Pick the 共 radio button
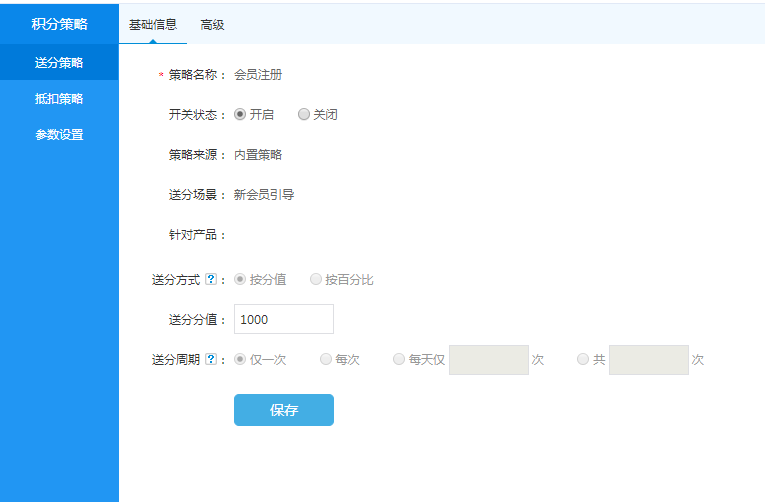This screenshot has width=765, height=502. (x=583, y=360)
